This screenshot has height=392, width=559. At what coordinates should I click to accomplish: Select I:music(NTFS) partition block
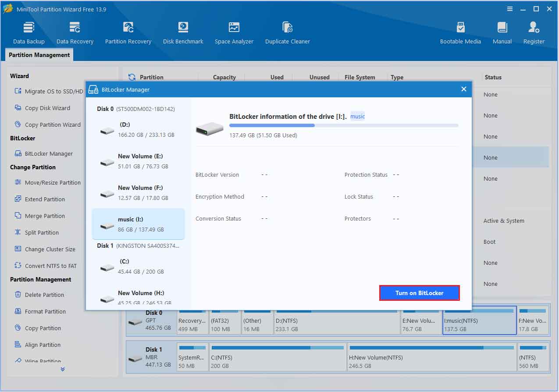[480, 321]
